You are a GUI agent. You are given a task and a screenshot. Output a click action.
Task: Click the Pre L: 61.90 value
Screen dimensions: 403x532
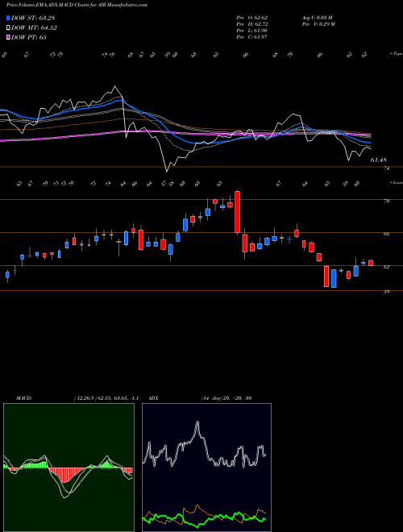(252, 31)
